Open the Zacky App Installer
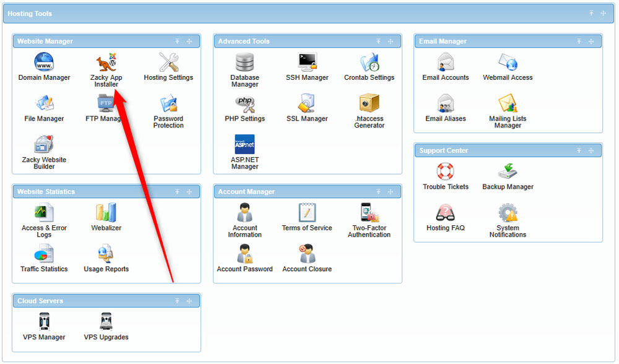Image resolution: width=619 pixels, height=364 pixels. pyautogui.click(x=105, y=67)
